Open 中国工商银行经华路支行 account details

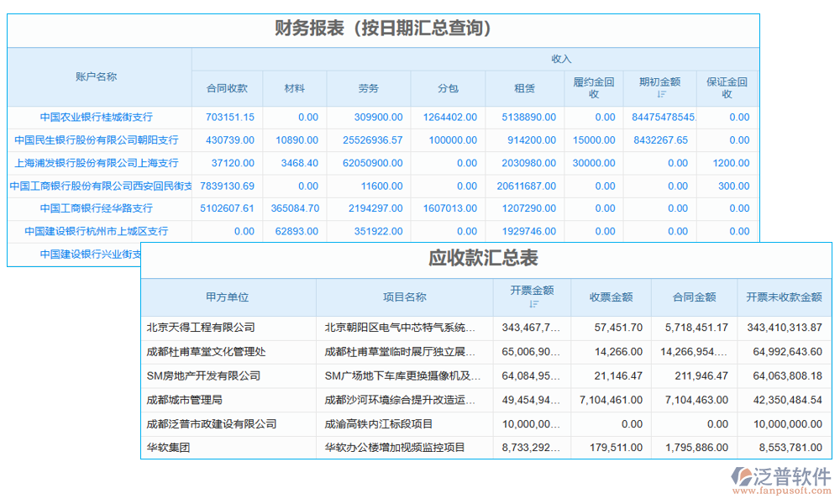[98, 208]
